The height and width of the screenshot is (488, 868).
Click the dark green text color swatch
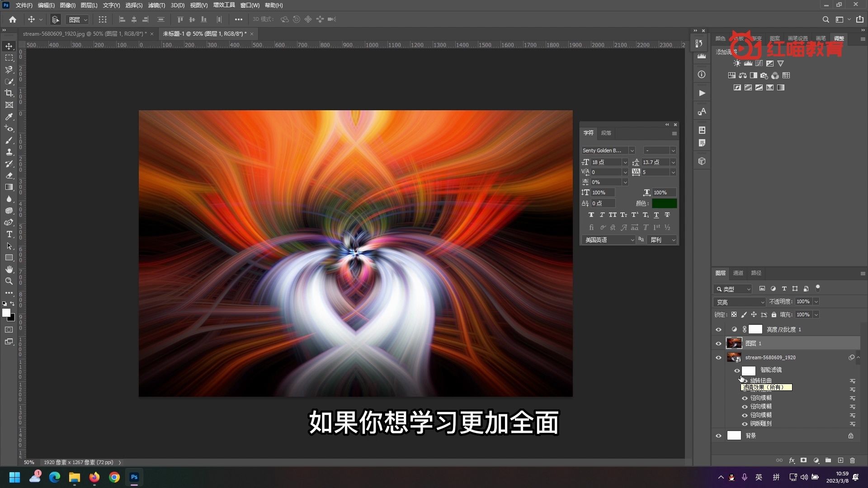tap(664, 203)
